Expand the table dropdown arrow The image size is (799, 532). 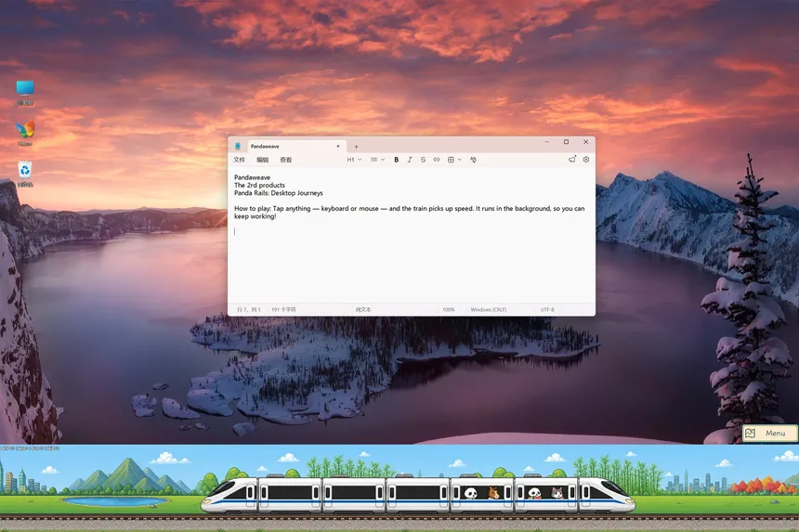pyautogui.click(x=460, y=160)
